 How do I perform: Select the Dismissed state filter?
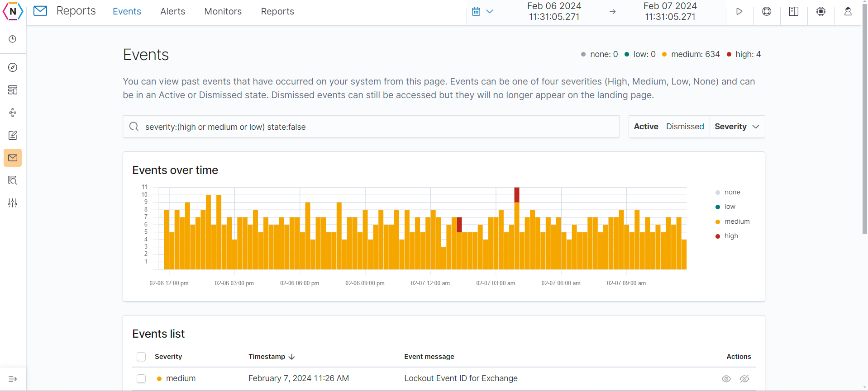(685, 127)
